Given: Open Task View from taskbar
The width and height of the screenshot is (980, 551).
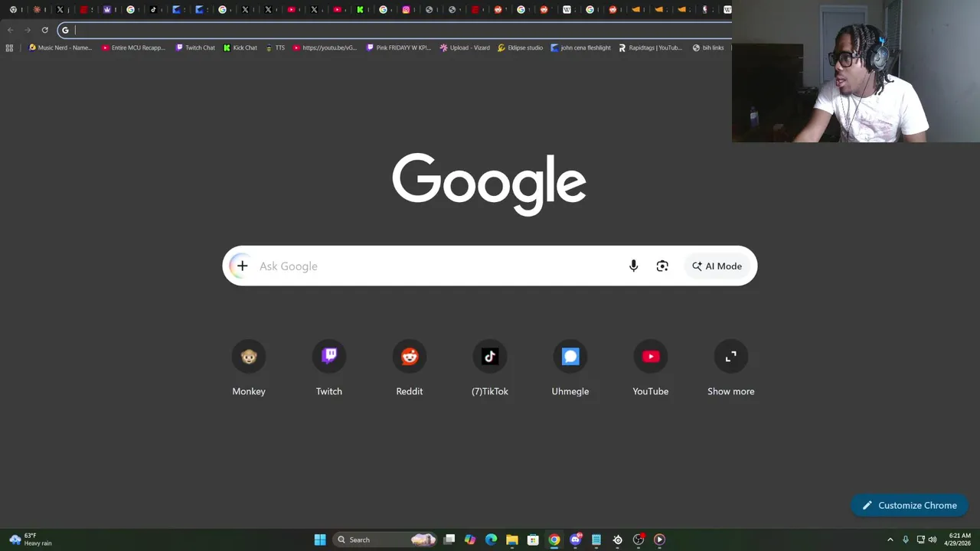Looking at the screenshot, I should [449, 540].
